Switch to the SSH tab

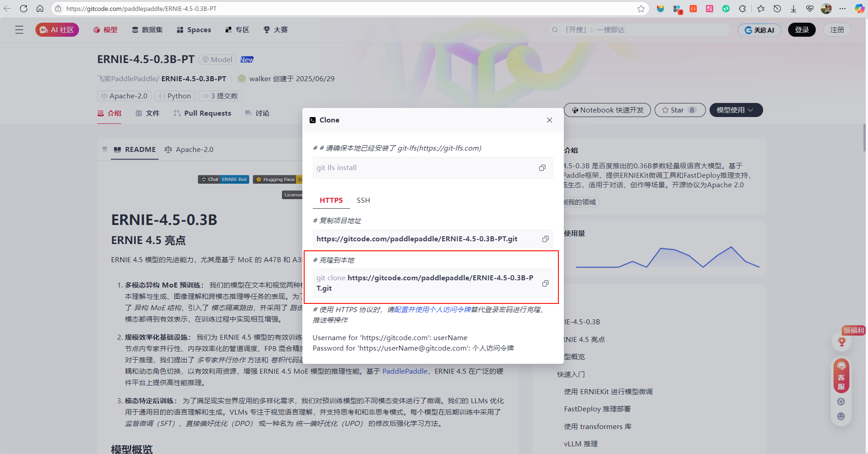(363, 200)
